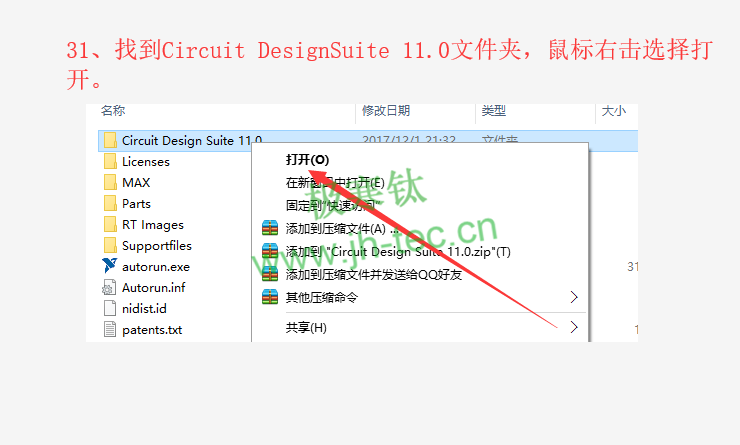740x445 pixels.
Task: Choose 打开(O) from the context menu
Action: (307, 160)
